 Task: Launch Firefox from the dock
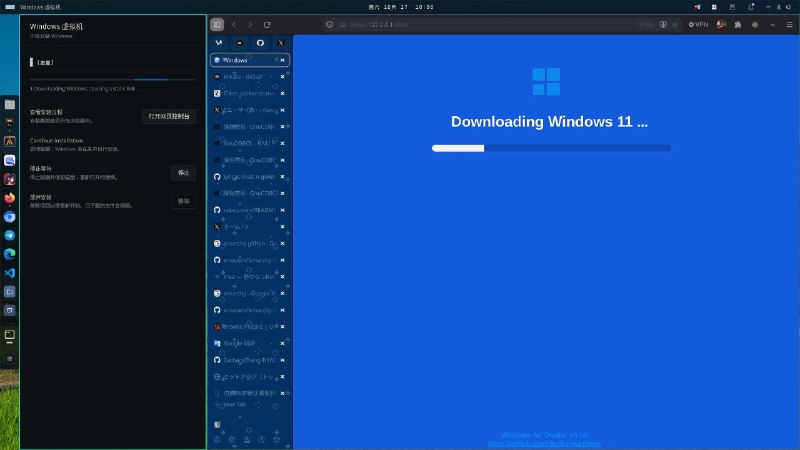(10, 198)
